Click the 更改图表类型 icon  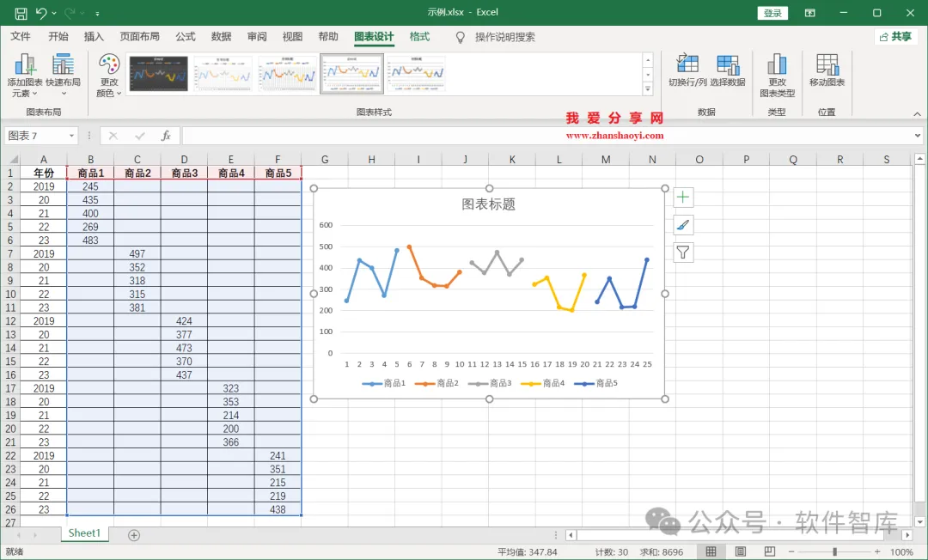pos(777,64)
